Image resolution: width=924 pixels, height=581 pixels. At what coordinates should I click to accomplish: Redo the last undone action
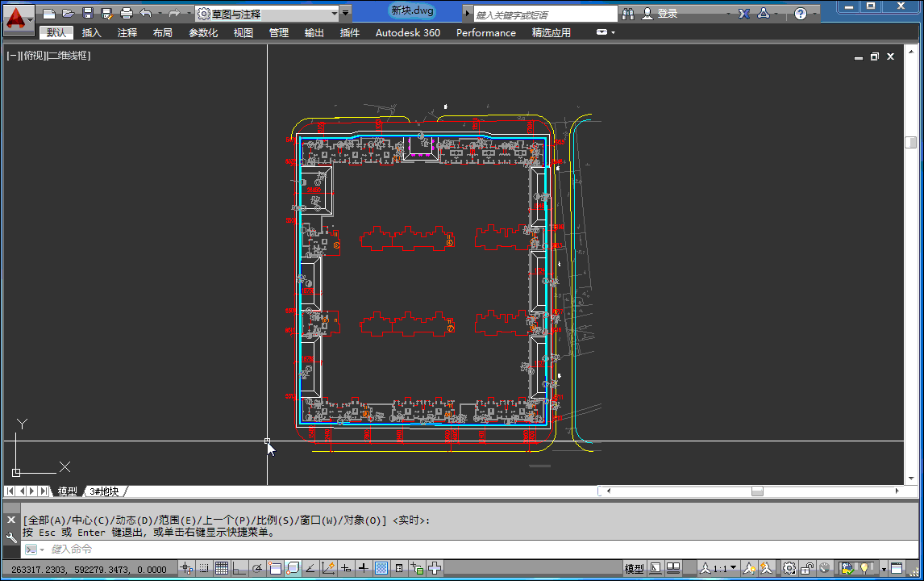coord(174,13)
